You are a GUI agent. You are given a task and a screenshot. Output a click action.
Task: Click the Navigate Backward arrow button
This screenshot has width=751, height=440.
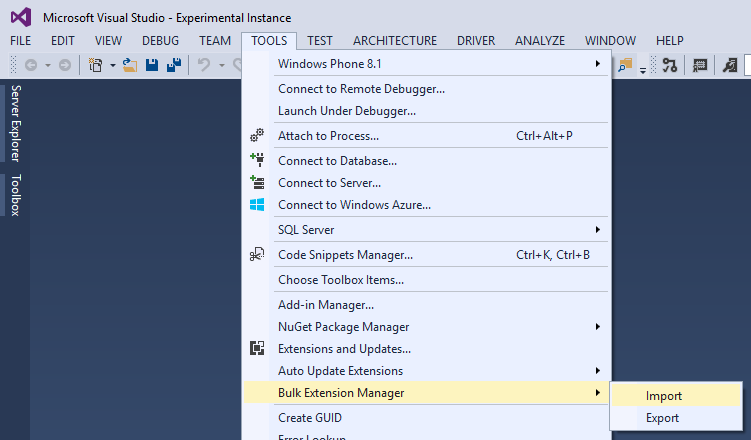[31, 65]
